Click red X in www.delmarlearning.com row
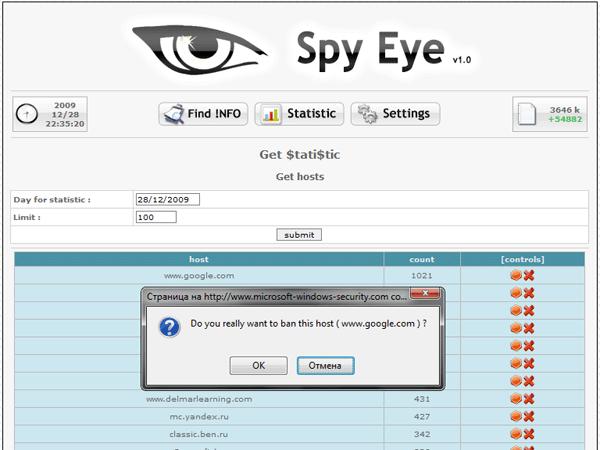600x450 pixels. click(x=529, y=399)
